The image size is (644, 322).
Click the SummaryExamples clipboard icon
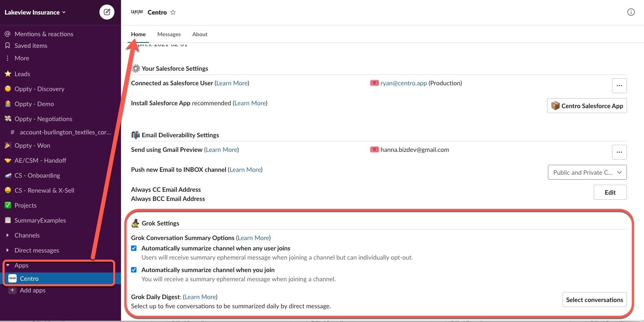pos(7,220)
